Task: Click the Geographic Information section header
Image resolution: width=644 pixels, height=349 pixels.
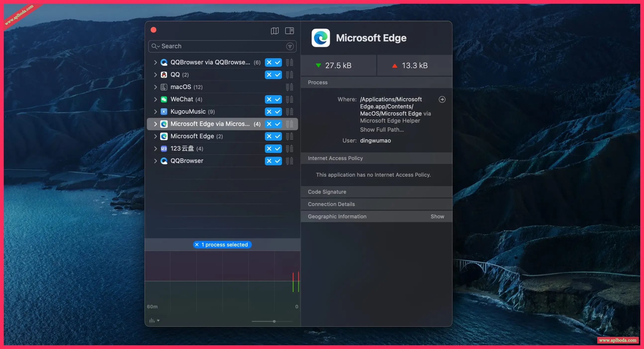Action: click(376, 217)
